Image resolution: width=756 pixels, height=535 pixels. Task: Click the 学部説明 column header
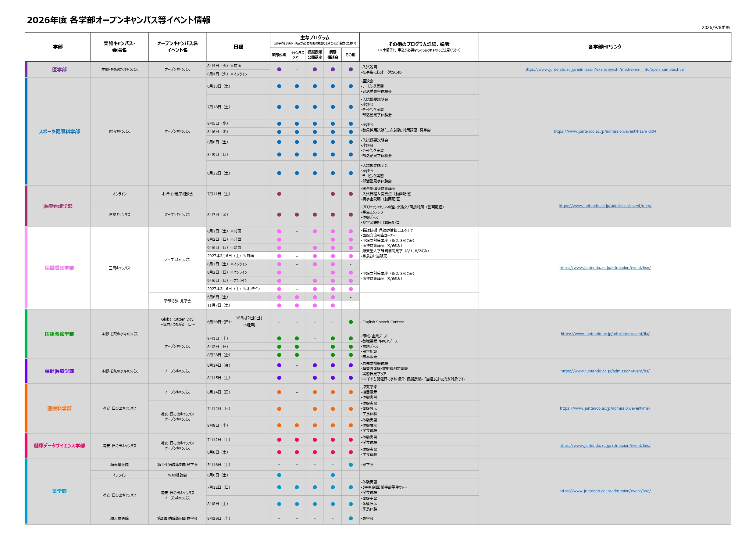279,55
